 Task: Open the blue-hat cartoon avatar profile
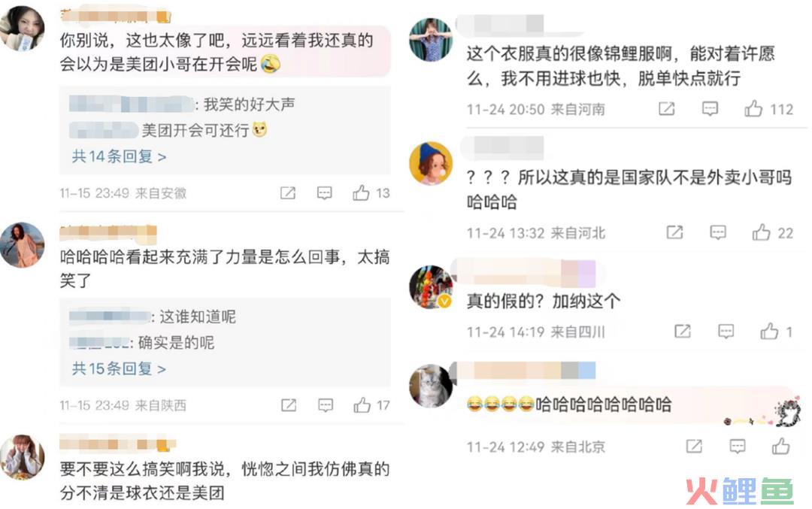431,163
